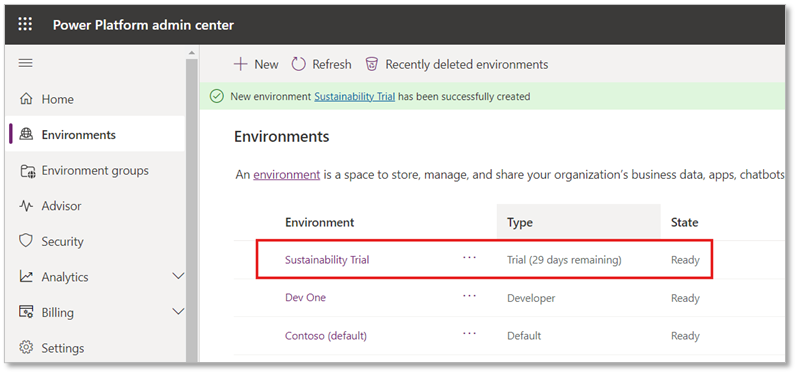Open the Sustainability Trial environment row
Screen dimensions: 797x374
[327, 260]
